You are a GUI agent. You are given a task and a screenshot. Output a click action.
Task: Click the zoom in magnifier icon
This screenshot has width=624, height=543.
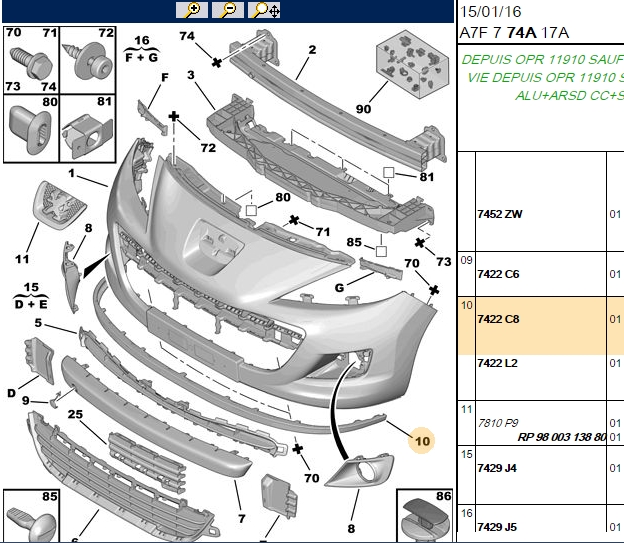[x=192, y=10]
